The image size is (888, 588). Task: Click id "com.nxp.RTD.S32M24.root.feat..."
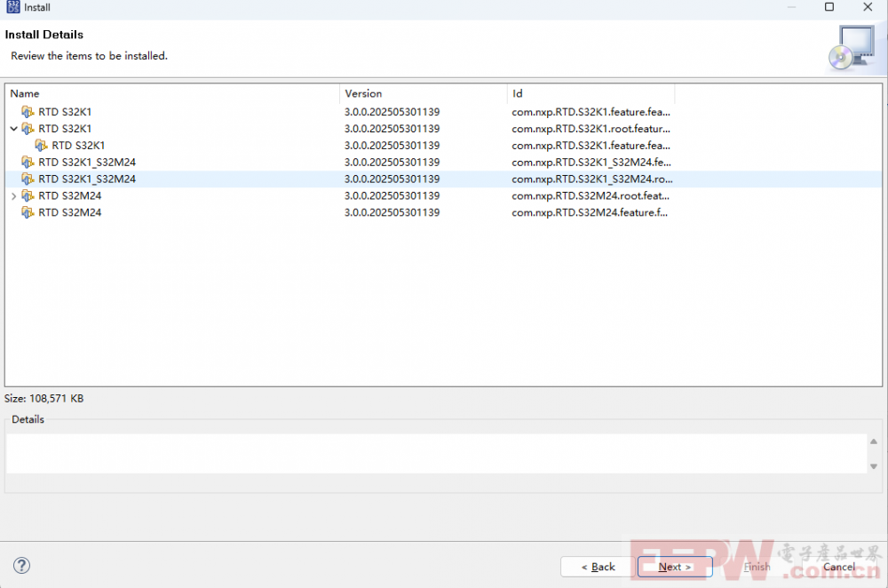tap(591, 196)
